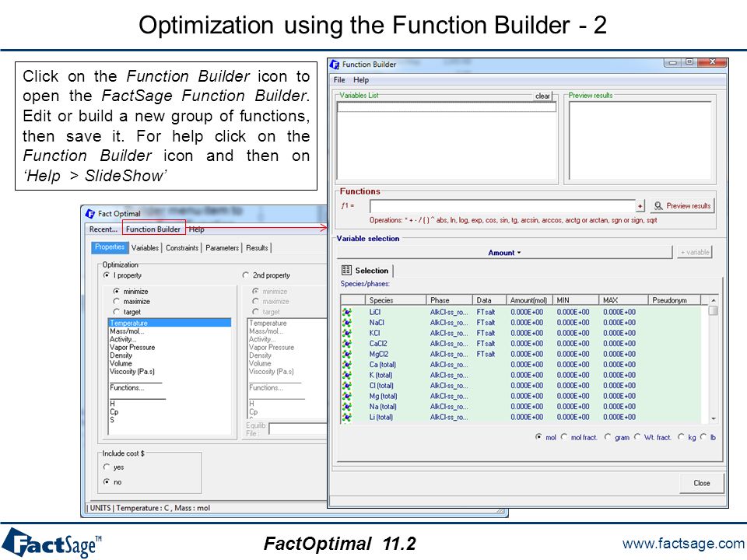
Task: Select Viscosity (Pa.s) in 1 property list
Action: click(x=170, y=372)
